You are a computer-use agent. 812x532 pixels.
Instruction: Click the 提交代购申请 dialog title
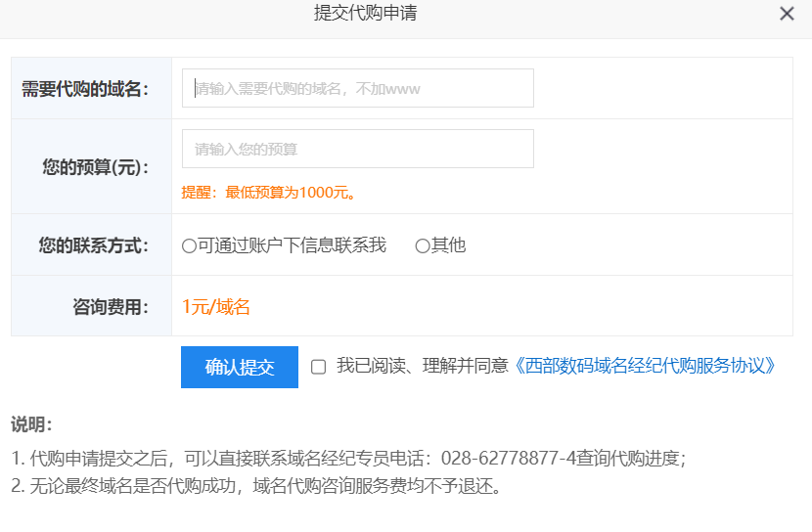point(366,13)
